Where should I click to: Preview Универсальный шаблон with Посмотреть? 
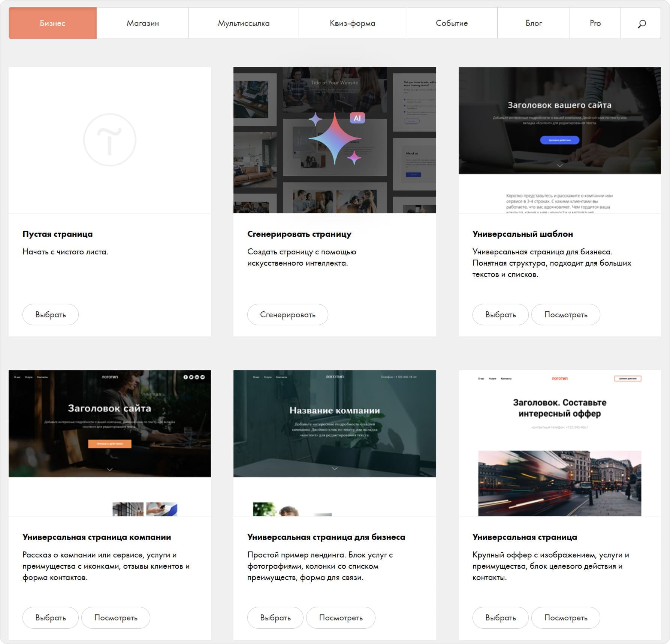pos(565,315)
